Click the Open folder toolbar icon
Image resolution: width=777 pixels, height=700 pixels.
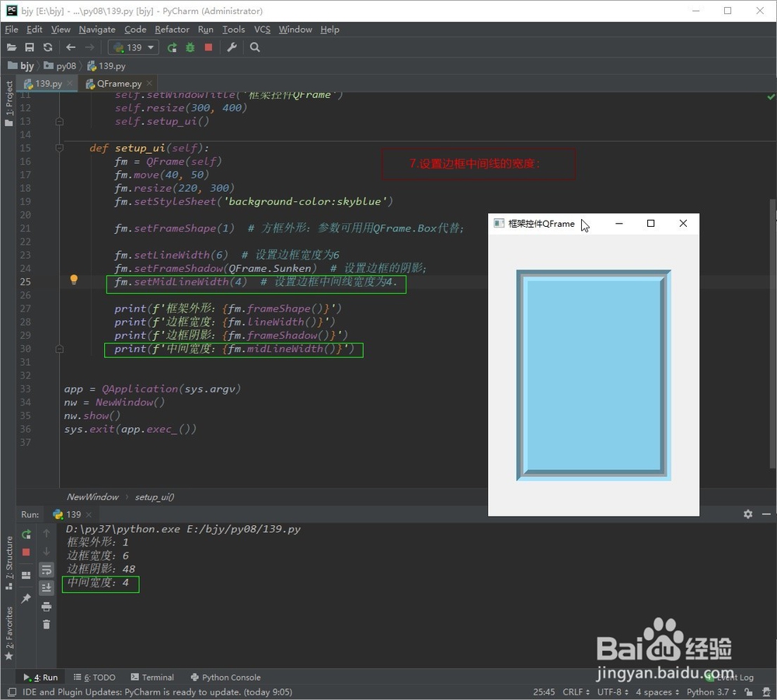(12, 47)
